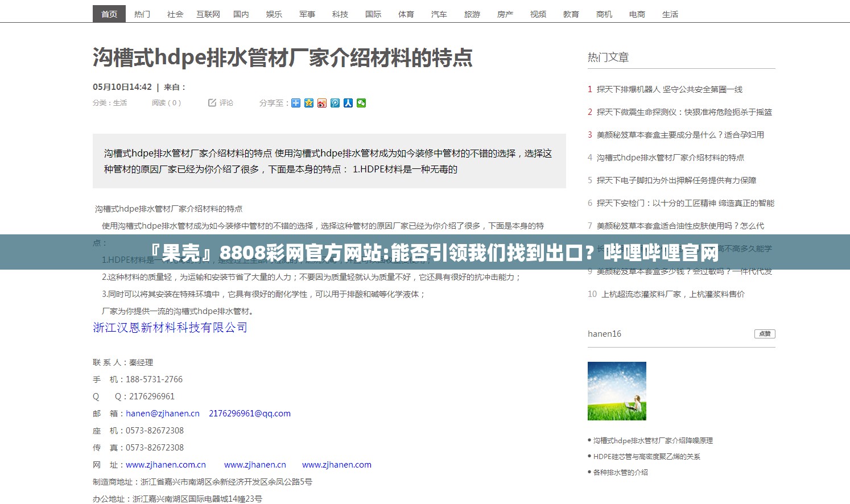
Task: Share the article to Sina Weibo
Action: (322, 103)
